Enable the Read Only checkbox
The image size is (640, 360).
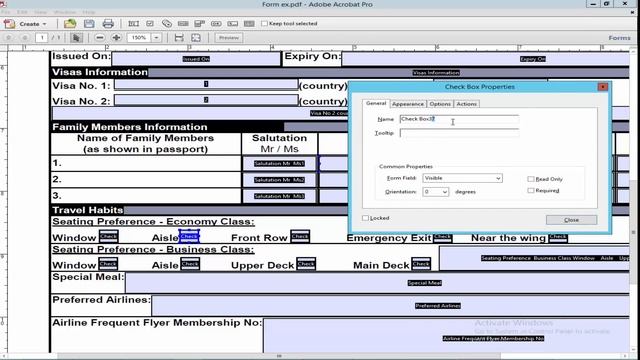click(x=531, y=179)
